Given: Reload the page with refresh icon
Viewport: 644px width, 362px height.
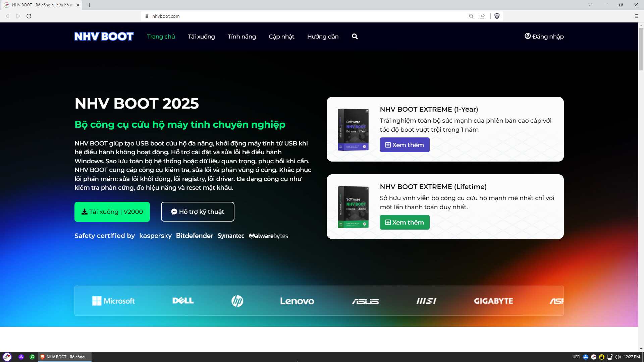Looking at the screenshot, I should 29,16.
